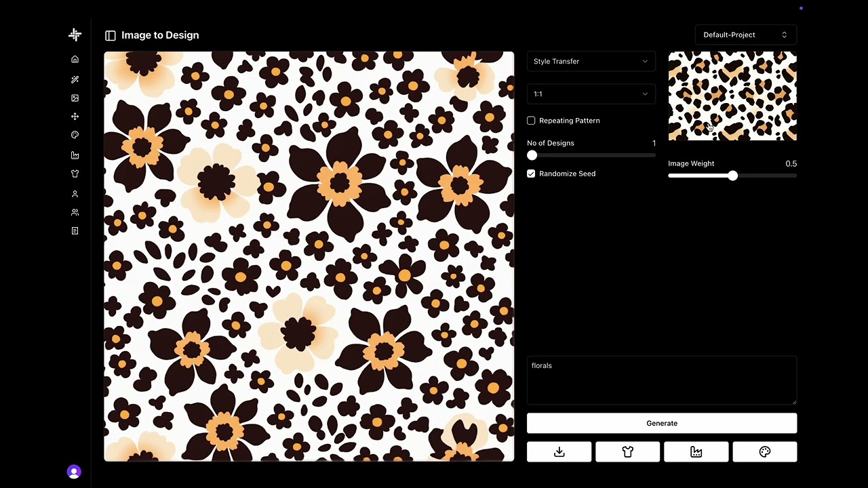Click the palette button below Generate
The image size is (868, 488).
(765, 452)
